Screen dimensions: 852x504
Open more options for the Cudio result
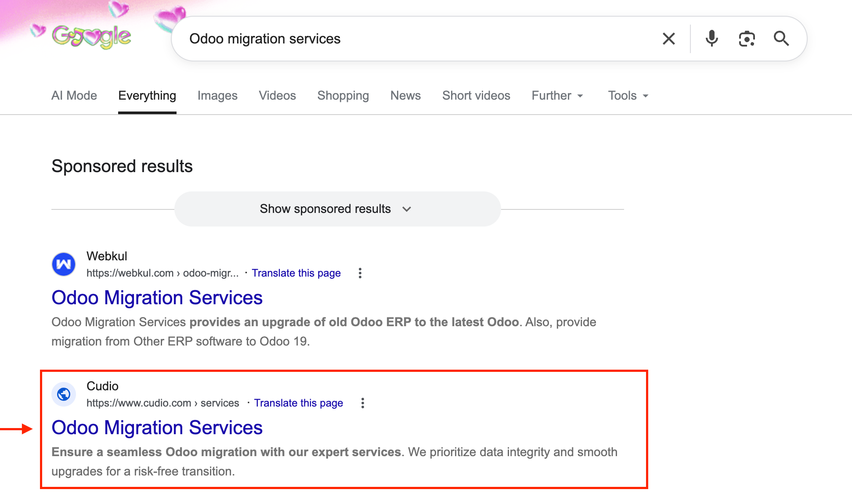tap(363, 403)
